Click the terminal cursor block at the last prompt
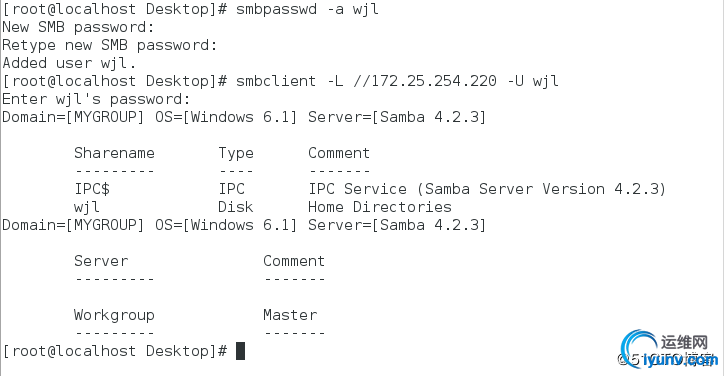 241,351
